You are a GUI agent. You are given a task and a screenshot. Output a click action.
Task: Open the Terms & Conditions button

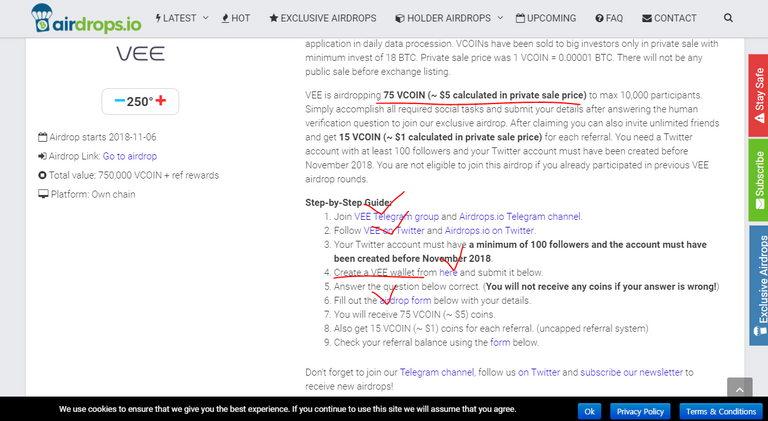721,411
